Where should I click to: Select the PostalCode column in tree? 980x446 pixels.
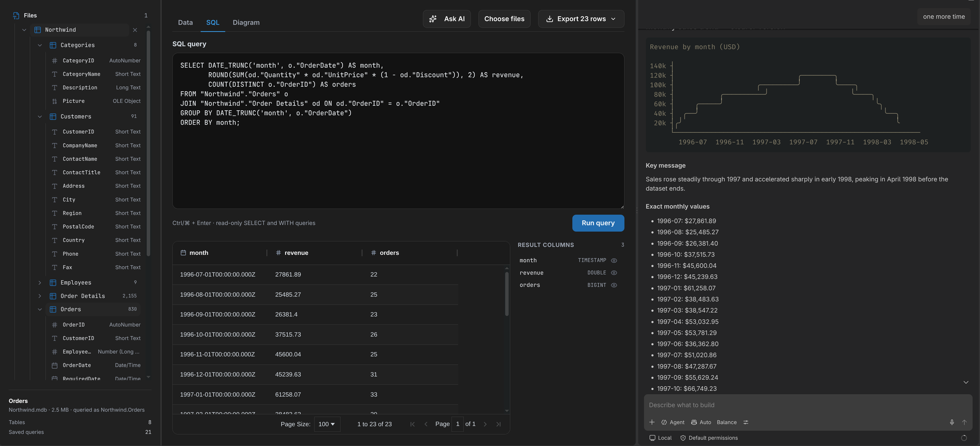(x=78, y=227)
